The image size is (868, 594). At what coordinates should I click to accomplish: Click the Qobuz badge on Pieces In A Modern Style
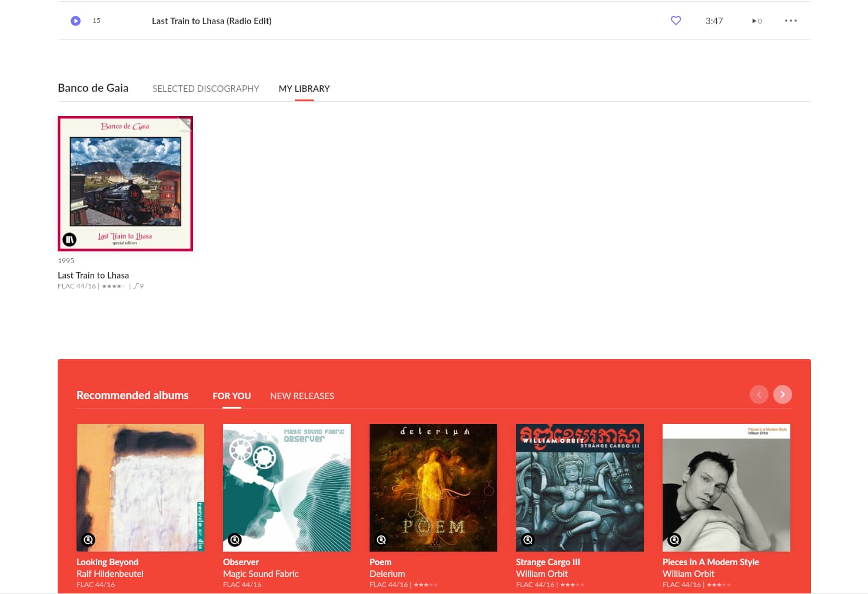[674, 540]
